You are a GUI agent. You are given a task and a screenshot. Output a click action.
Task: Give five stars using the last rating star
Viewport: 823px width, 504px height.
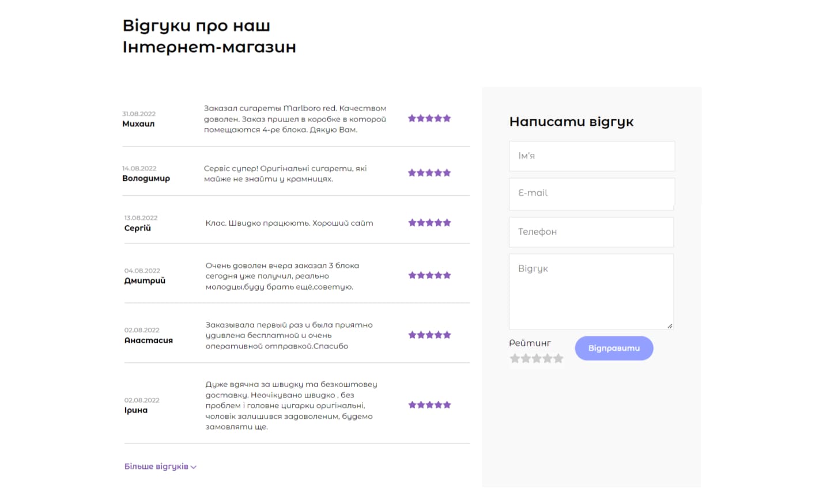point(558,359)
